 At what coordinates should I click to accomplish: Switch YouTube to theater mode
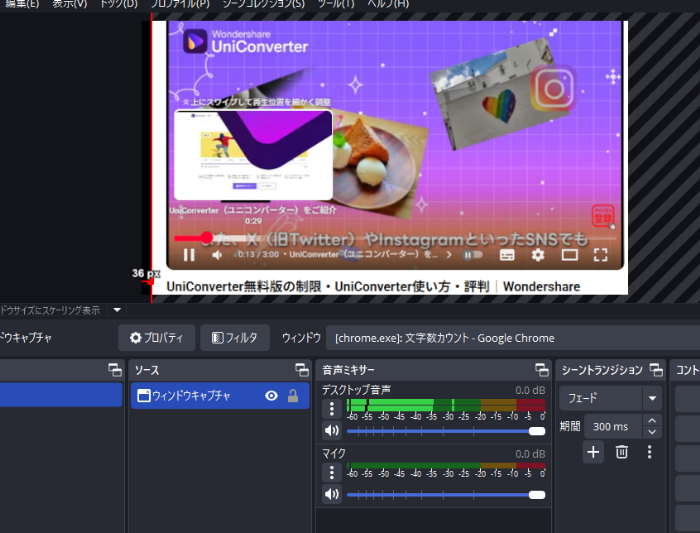pyautogui.click(x=570, y=255)
